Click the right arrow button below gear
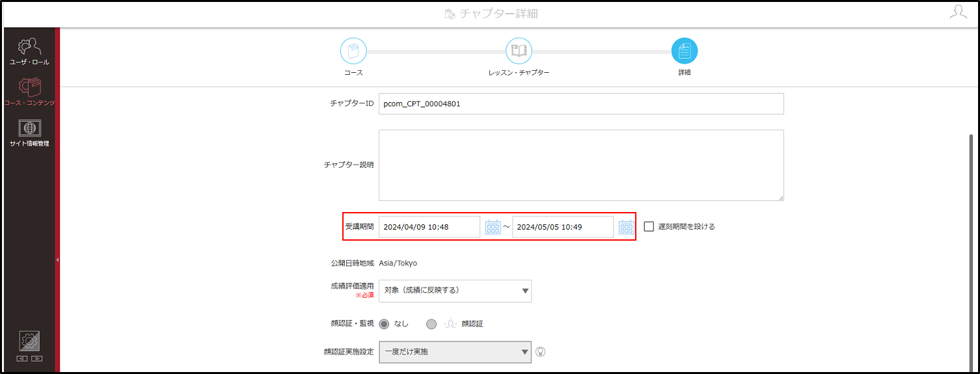The image size is (980, 374). (x=36, y=358)
